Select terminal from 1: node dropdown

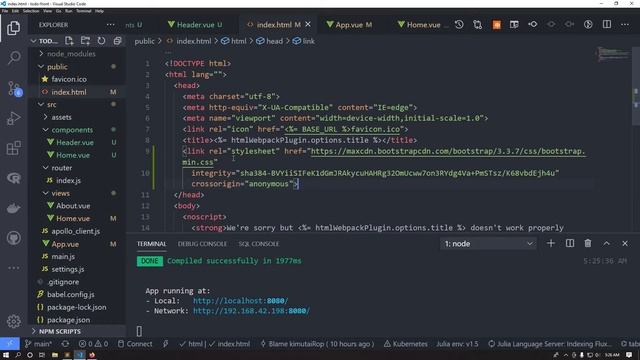pos(488,244)
